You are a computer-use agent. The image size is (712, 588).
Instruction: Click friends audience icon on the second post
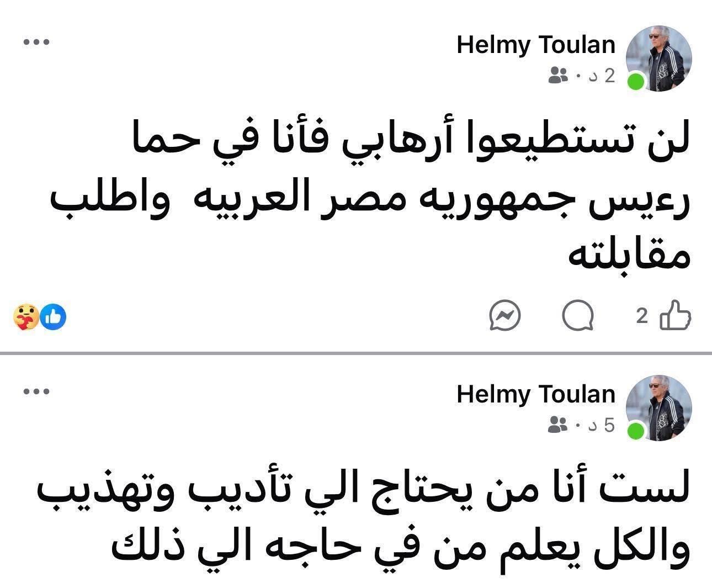click(558, 425)
